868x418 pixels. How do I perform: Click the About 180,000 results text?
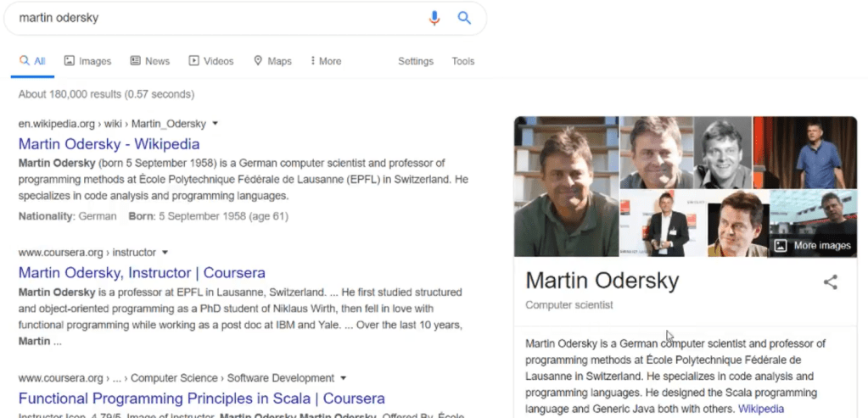pyautogui.click(x=106, y=95)
